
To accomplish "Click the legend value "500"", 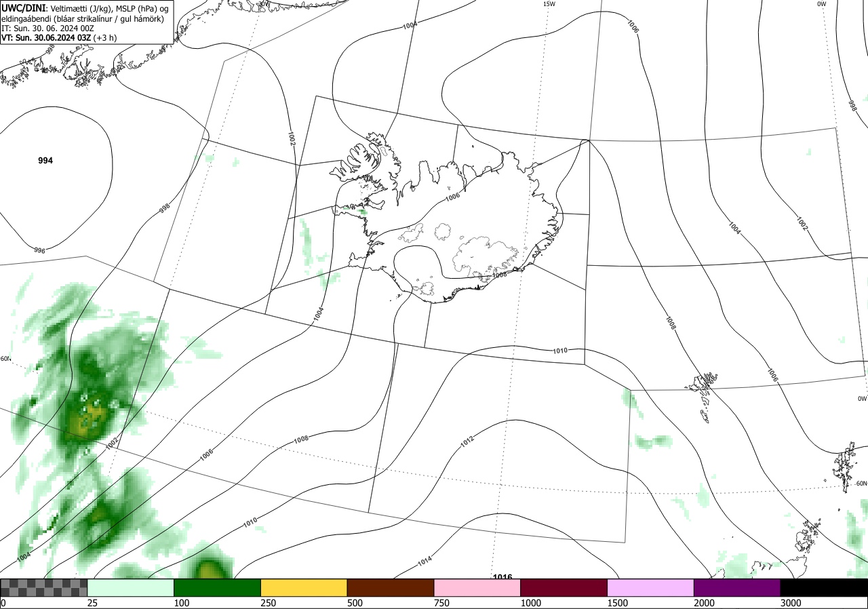I will (355, 603).
